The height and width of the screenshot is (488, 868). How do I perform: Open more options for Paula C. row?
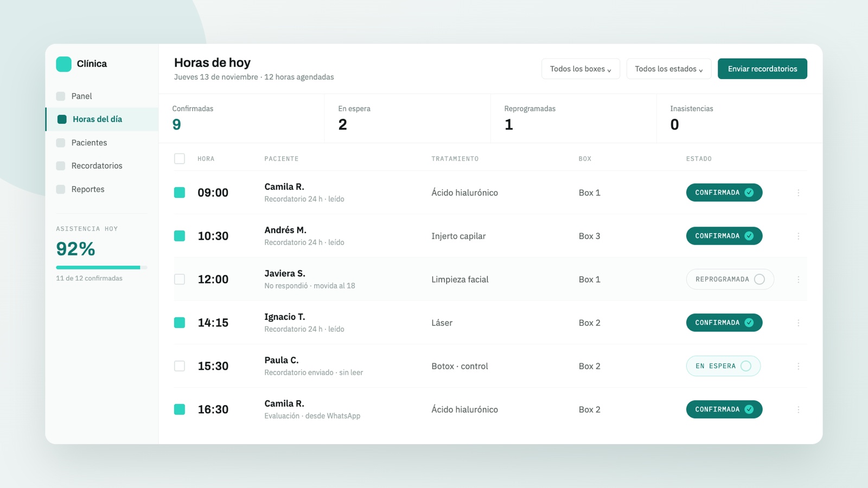point(798,366)
